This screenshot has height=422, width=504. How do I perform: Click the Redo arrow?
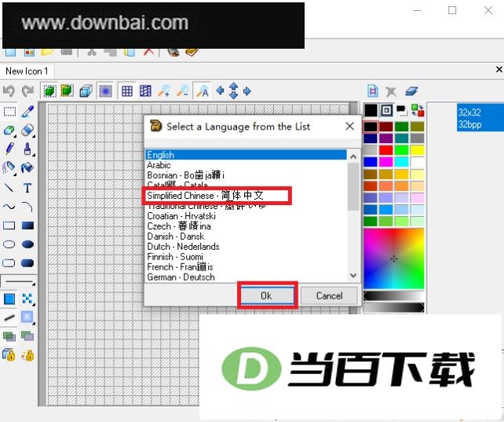(x=27, y=91)
